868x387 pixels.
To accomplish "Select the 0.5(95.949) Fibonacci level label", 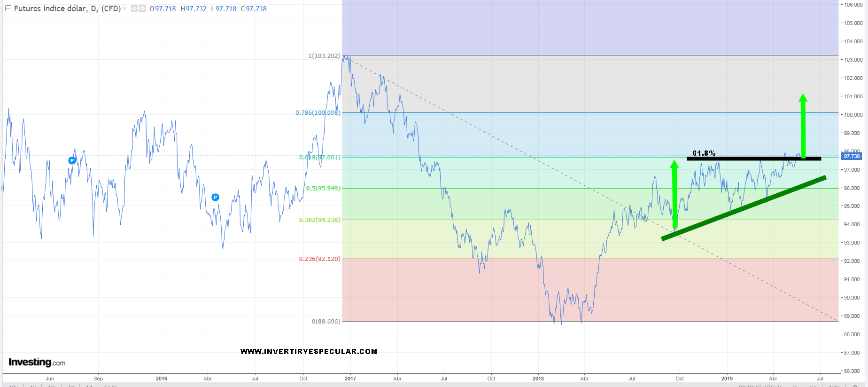I will (x=323, y=188).
